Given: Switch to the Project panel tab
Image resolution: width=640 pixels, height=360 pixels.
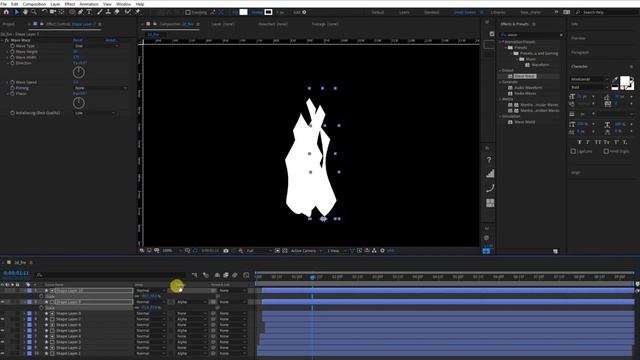Looking at the screenshot, I should [9, 24].
